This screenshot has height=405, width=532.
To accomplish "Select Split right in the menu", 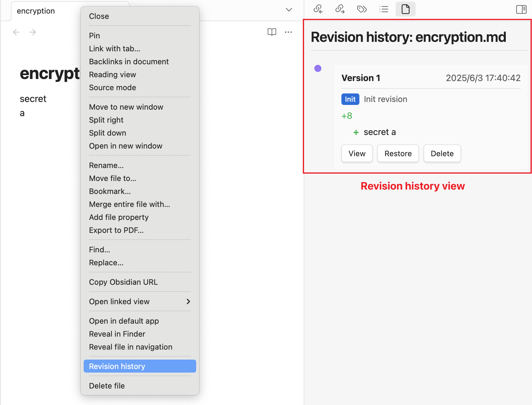I will (106, 120).
